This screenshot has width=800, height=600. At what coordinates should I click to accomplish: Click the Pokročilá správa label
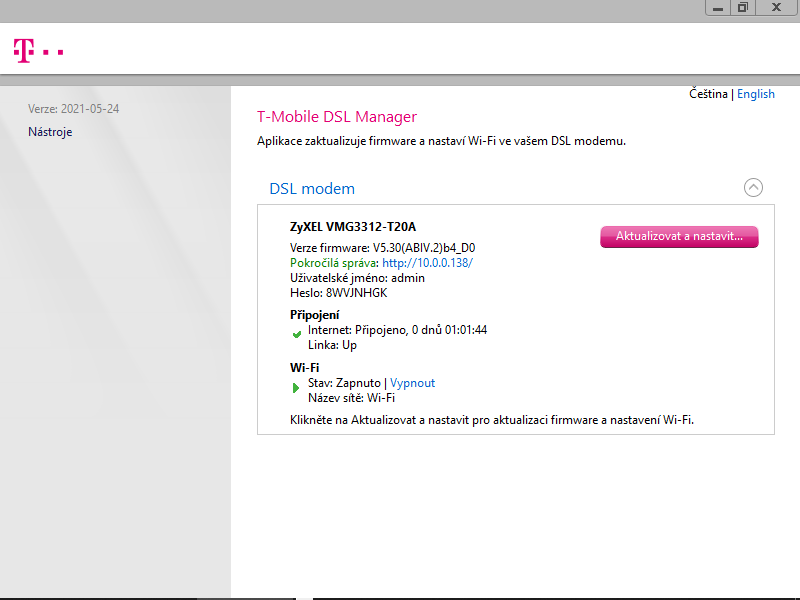tap(334, 263)
